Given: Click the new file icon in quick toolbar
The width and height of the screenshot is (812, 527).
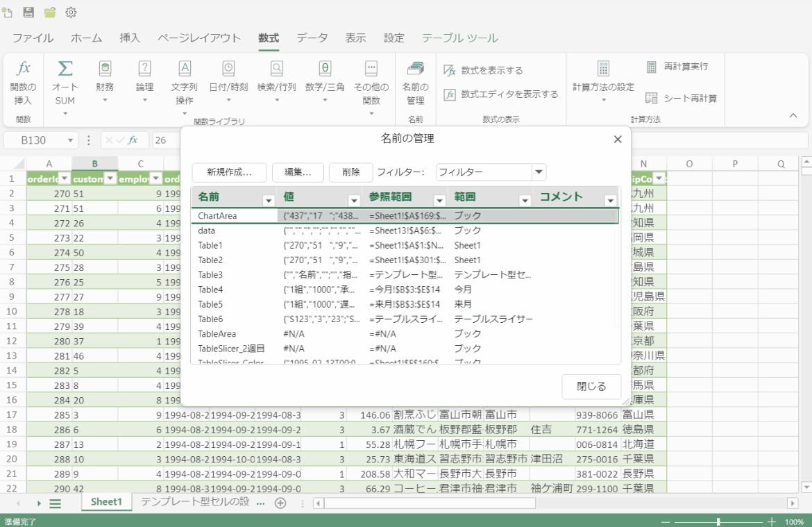Looking at the screenshot, I should (x=7, y=12).
